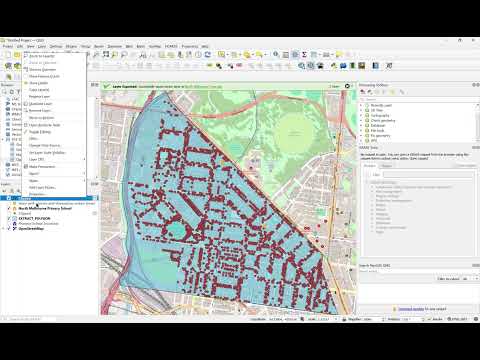Open project folder icon in toolbar

coord(17,55)
